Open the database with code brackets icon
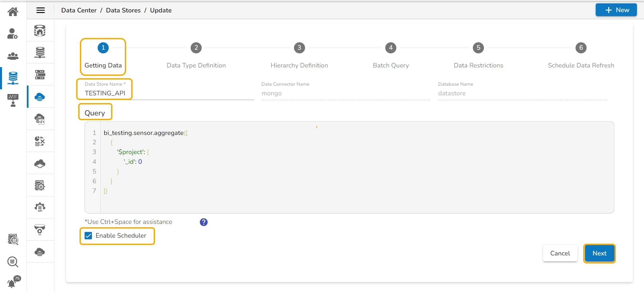644x292 pixels. coord(40,119)
